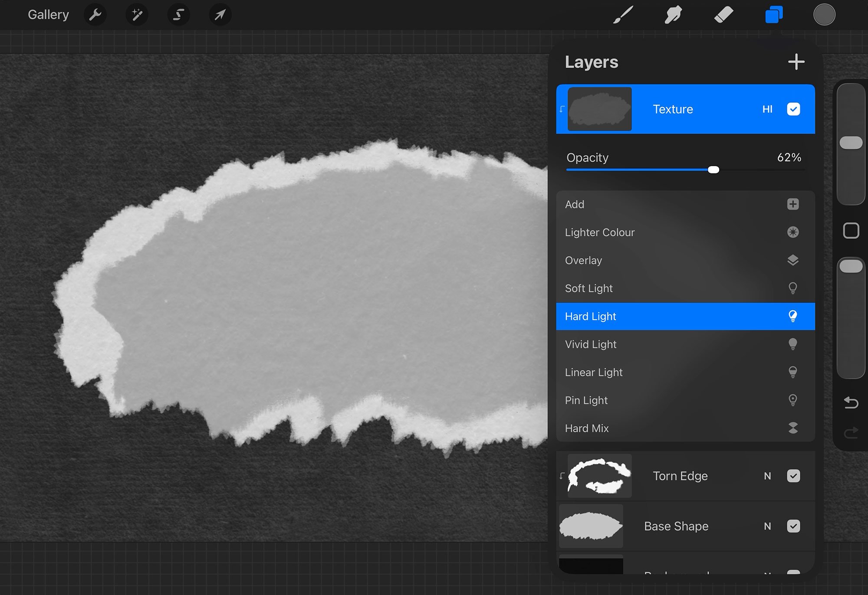Choose the Add blend mode
The image size is (868, 595).
685,204
